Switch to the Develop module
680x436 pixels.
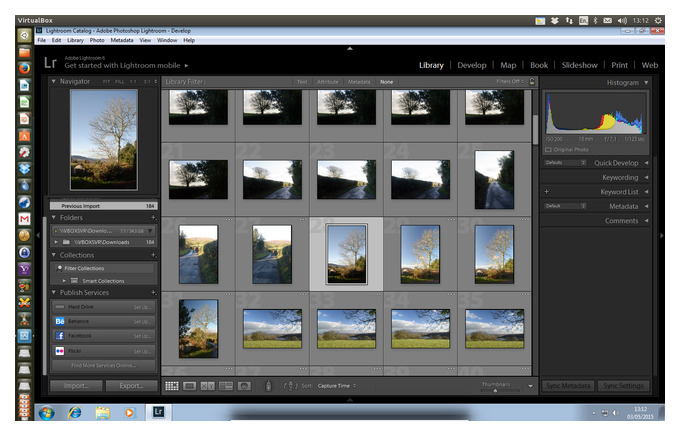click(472, 65)
